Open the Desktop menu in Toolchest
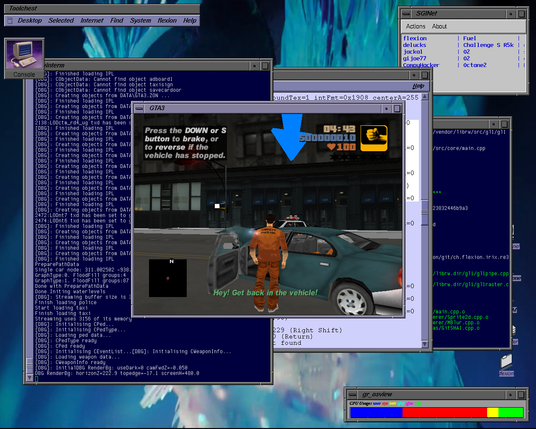The height and width of the screenshot is (429, 536). [30, 21]
